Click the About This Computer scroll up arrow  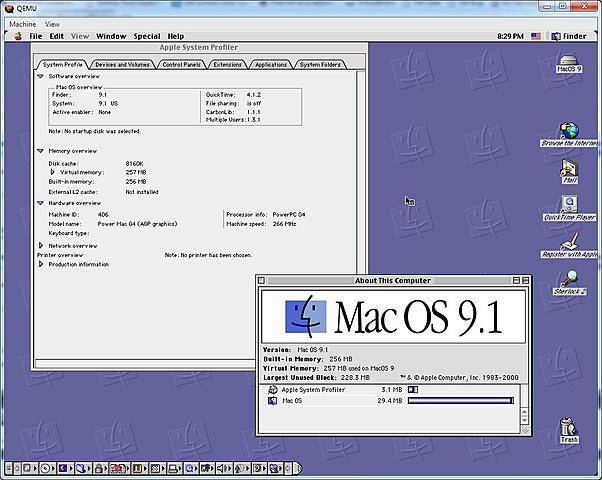click(x=525, y=412)
